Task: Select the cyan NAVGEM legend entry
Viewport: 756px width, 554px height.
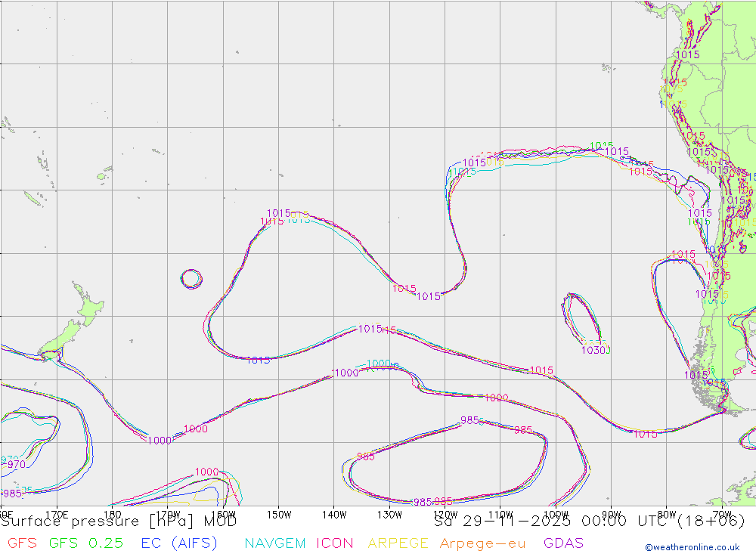Action: 275,543
